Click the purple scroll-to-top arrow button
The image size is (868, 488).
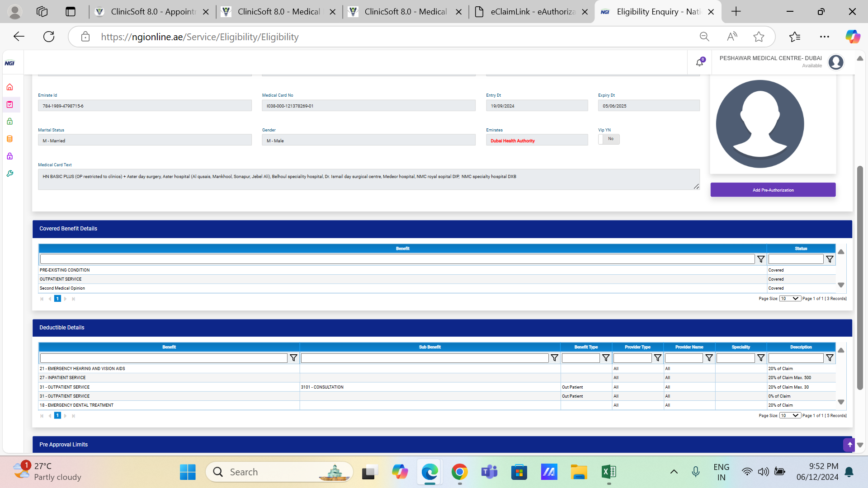point(849,445)
